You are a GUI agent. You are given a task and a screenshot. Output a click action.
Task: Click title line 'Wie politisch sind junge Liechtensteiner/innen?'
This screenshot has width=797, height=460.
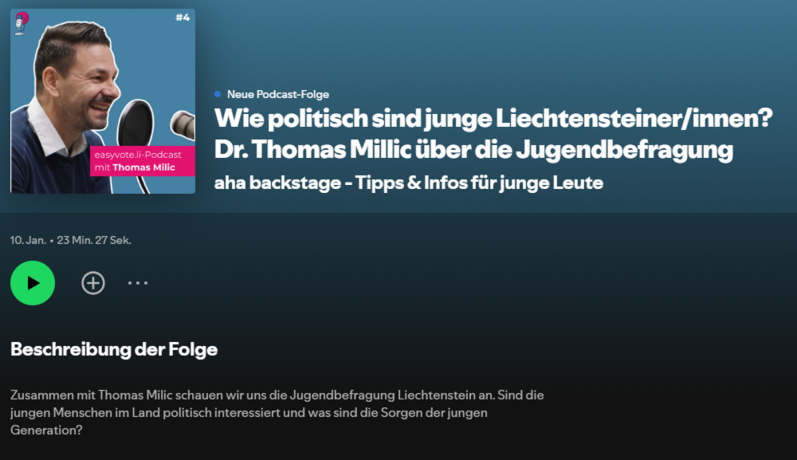pos(494,118)
